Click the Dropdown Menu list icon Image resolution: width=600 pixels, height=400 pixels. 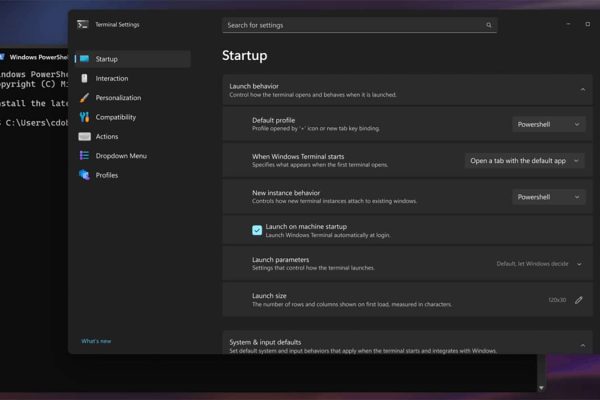[85, 155]
